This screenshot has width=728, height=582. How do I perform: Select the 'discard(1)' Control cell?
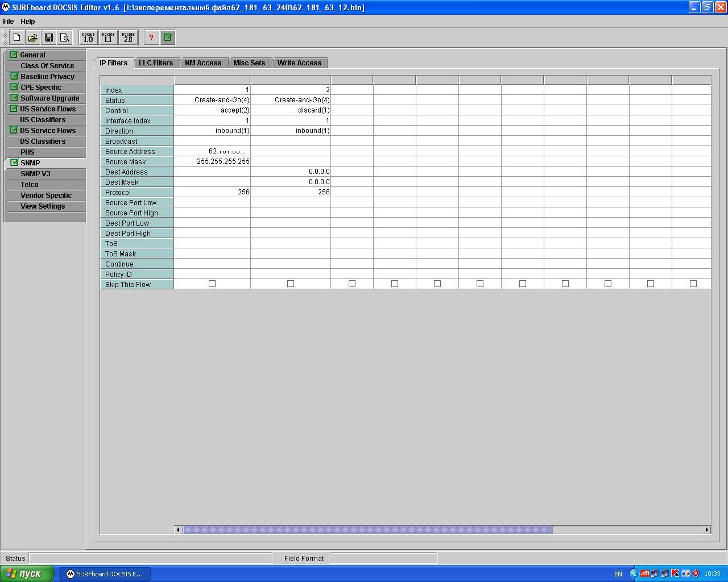291,110
